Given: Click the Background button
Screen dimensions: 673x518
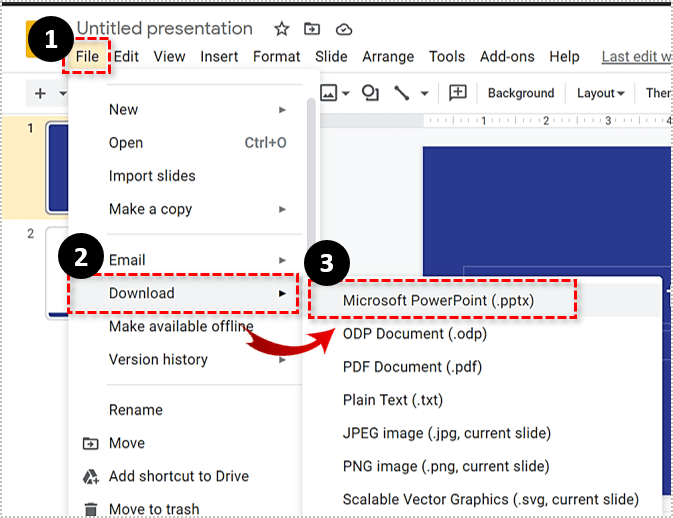Looking at the screenshot, I should point(520,93).
